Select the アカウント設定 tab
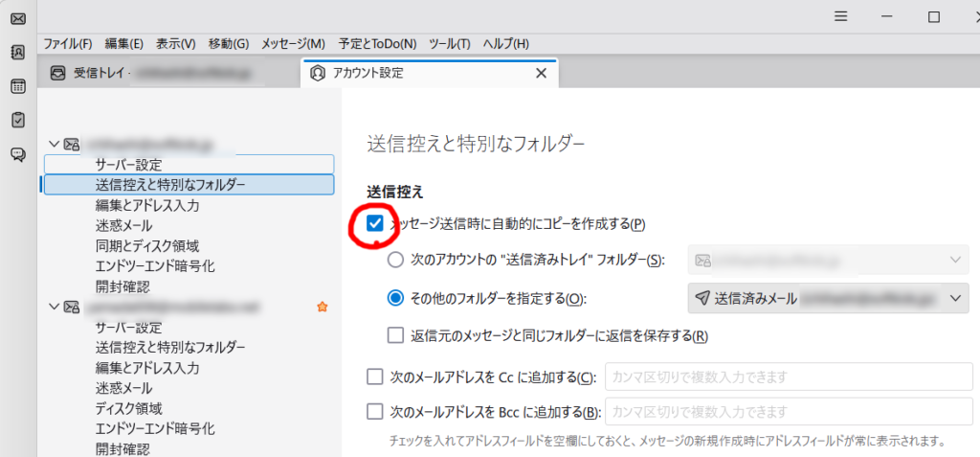The image size is (980, 457). [x=430, y=73]
